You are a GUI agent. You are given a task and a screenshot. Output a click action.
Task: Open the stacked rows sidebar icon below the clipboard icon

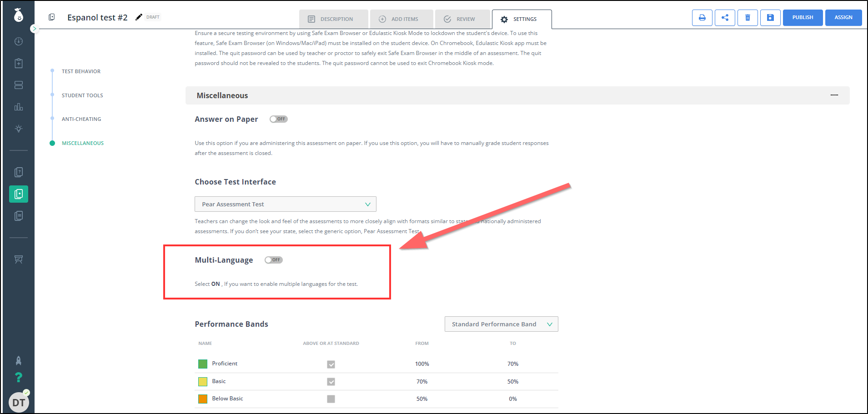(x=19, y=85)
